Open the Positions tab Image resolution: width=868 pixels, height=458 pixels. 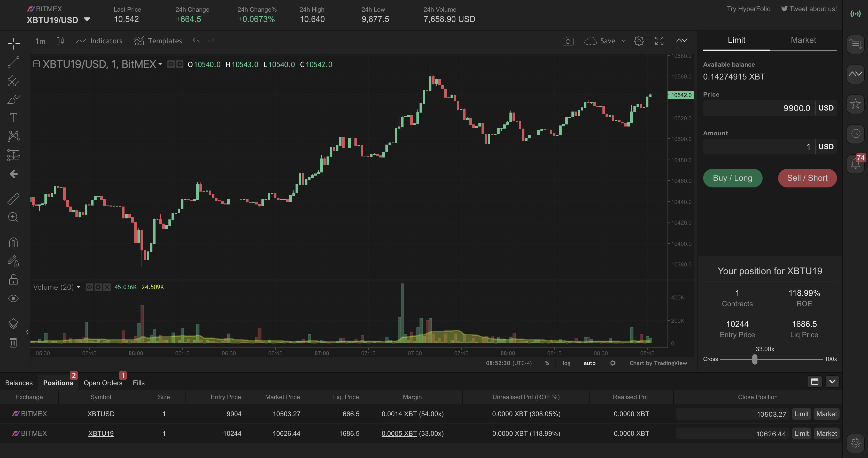point(58,383)
